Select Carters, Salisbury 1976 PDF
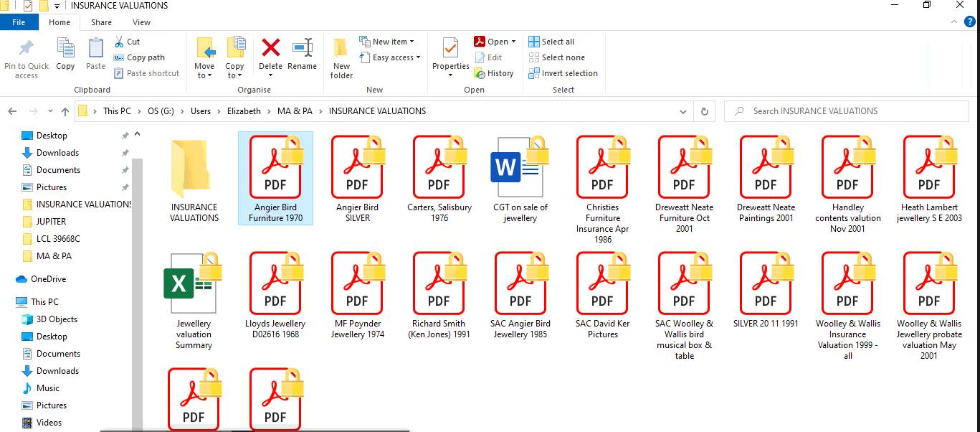Screen dimensions: 980x432 439,179
